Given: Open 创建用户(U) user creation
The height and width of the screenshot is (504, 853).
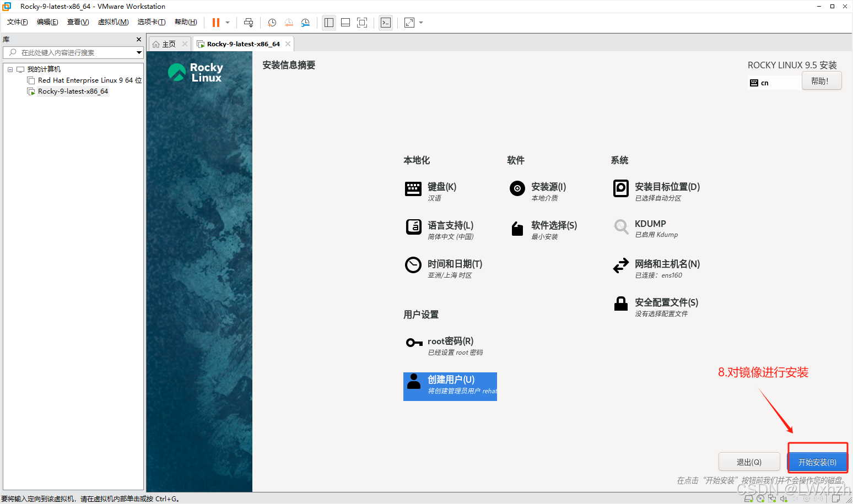Looking at the screenshot, I should tap(450, 387).
